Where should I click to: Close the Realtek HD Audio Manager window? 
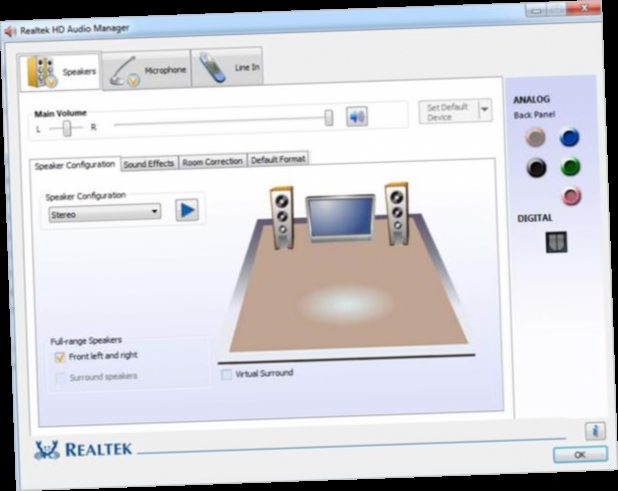tap(584, 7)
